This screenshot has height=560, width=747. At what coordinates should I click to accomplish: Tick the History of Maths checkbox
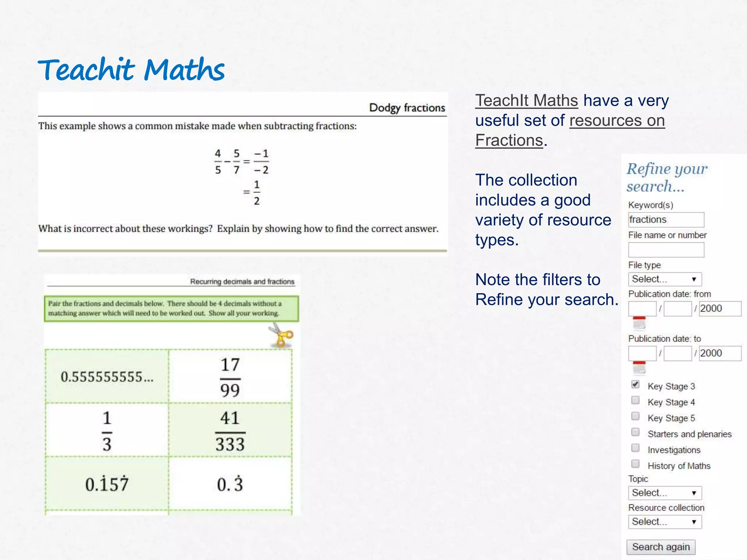(635, 464)
